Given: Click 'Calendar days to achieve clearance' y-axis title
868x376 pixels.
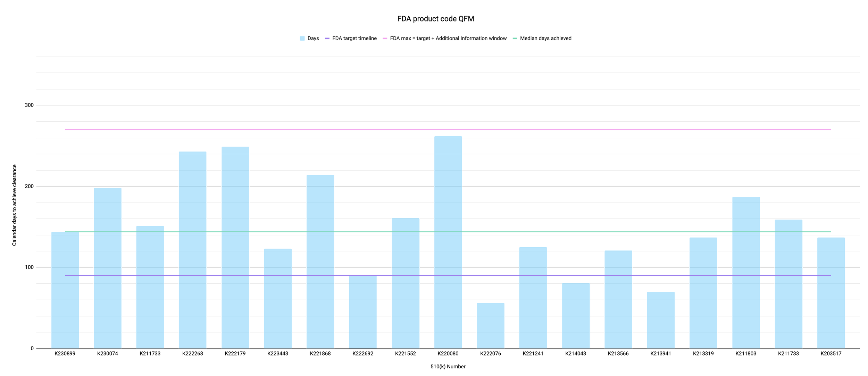Looking at the screenshot, I should coord(14,205).
